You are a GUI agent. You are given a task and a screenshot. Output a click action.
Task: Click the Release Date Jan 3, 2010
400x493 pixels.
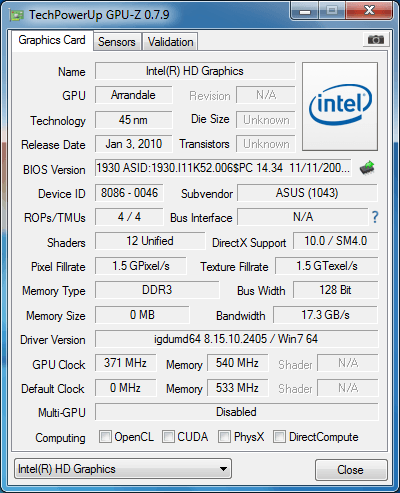click(x=134, y=144)
